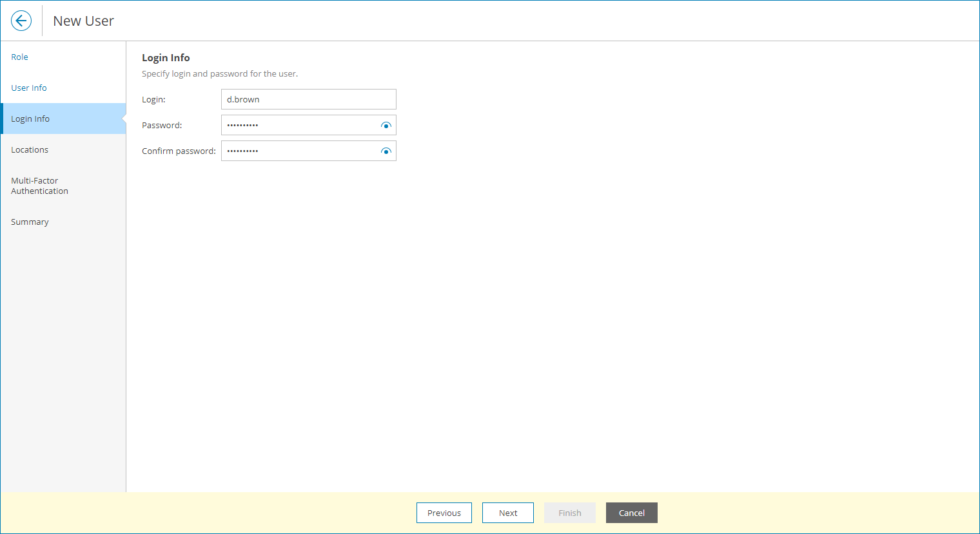Proceed with the Next button
This screenshot has width=980, height=534.
pos(508,513)
